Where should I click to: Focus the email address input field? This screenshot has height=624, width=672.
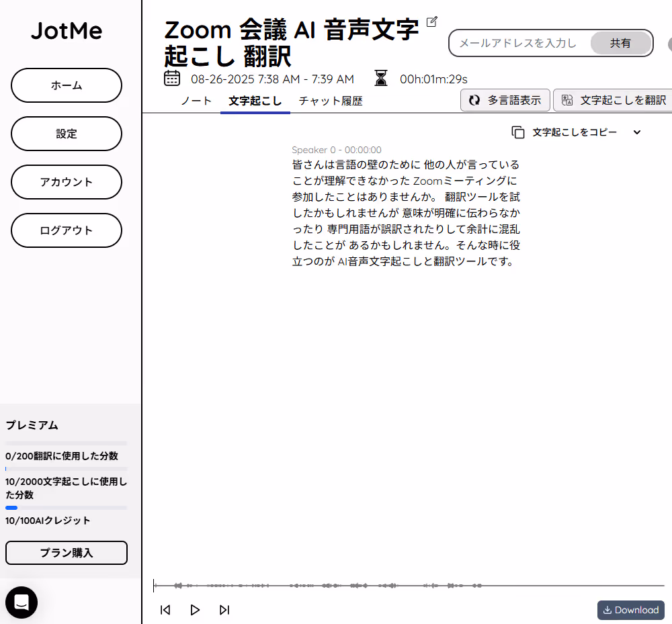tap(520, 43)
